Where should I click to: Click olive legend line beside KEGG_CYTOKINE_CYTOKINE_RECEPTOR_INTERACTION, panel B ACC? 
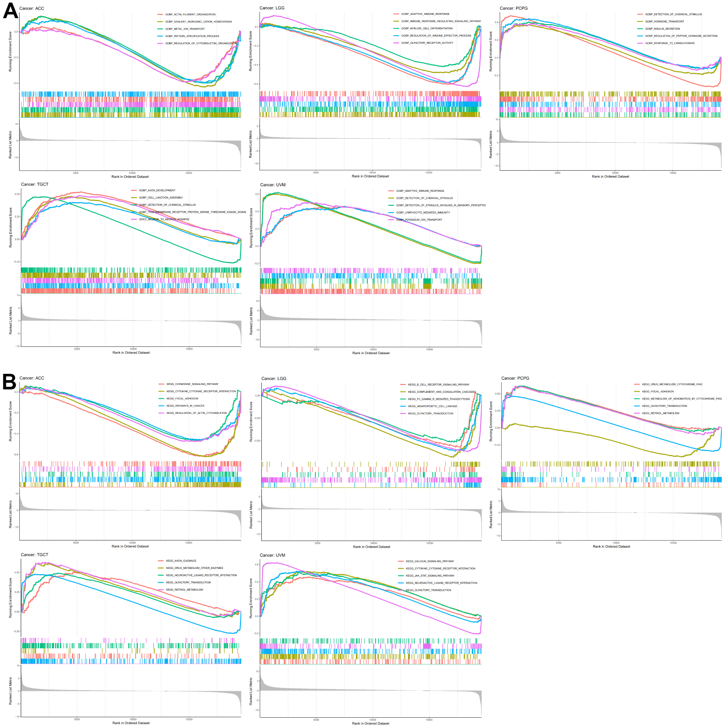click(162, 391)
